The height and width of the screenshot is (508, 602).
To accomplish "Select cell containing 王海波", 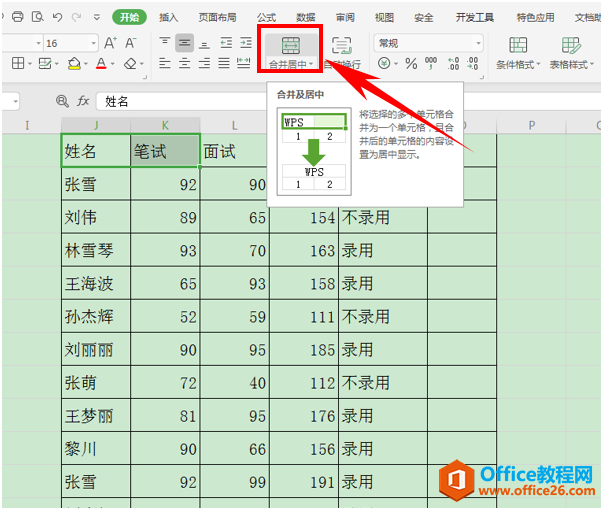I will point(96,283).
